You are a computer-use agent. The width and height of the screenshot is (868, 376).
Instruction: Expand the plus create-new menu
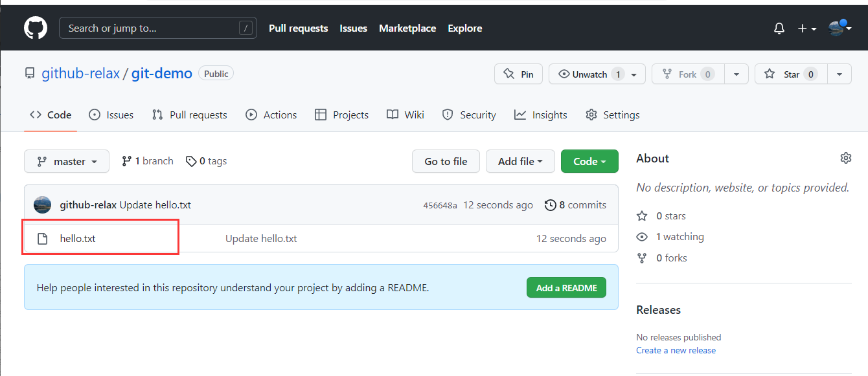click(806, 28)
